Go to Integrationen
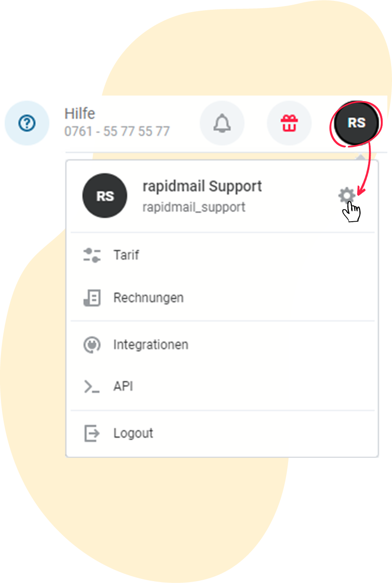This screenshot has width=392, height=583. tap(222, 345)
